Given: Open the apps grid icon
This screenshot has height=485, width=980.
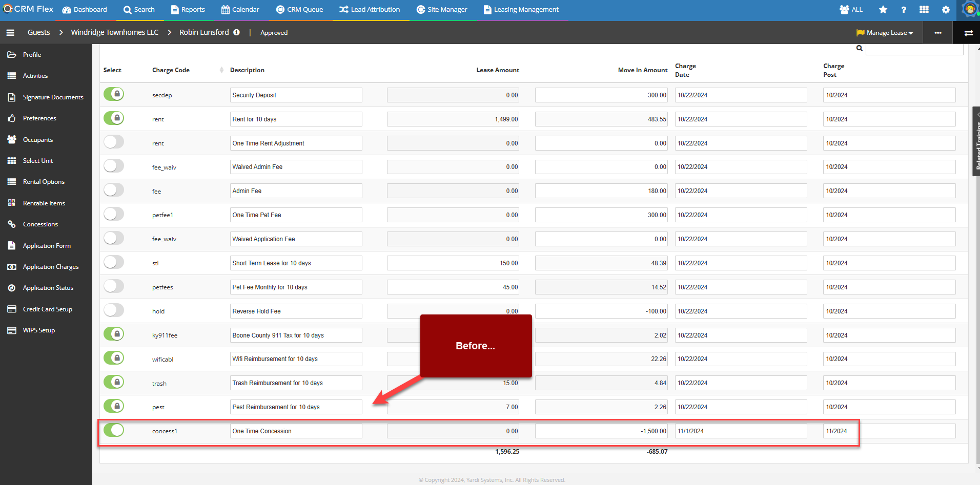Looking at the screenshot, I should point(924,10).
